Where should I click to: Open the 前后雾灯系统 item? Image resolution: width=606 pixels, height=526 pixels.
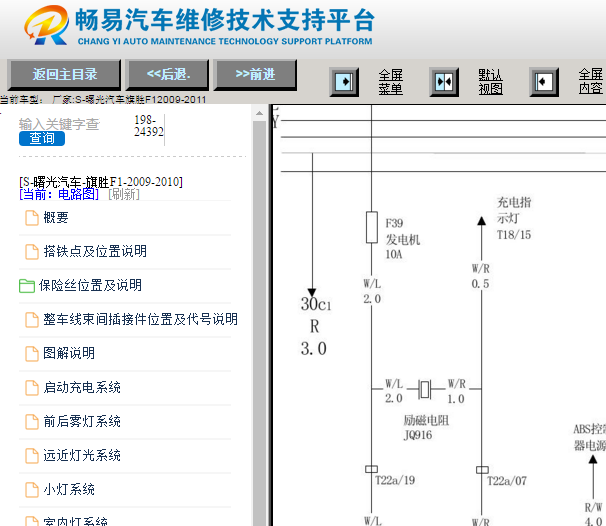82,421
